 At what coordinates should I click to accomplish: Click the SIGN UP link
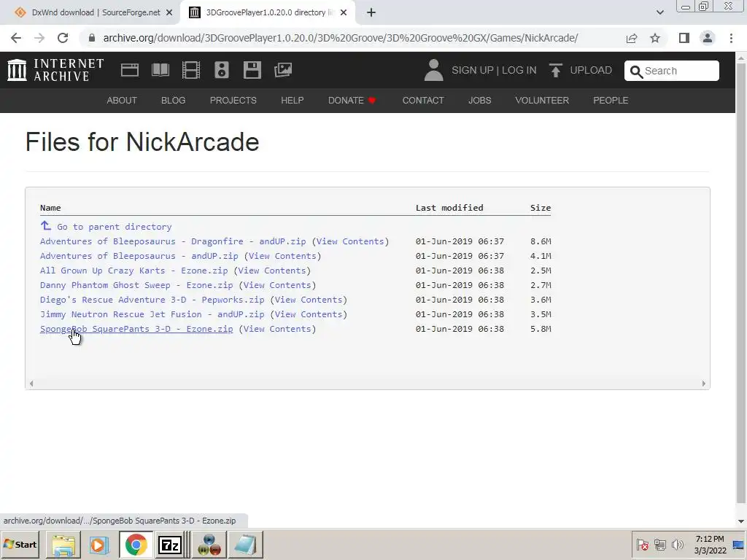(x=472, y=71)
